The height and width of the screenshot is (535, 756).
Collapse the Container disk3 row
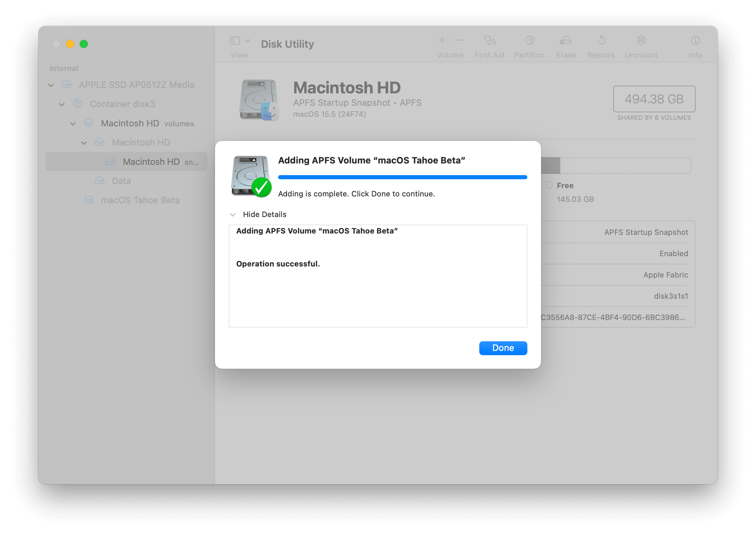click(x=62, y=104)
